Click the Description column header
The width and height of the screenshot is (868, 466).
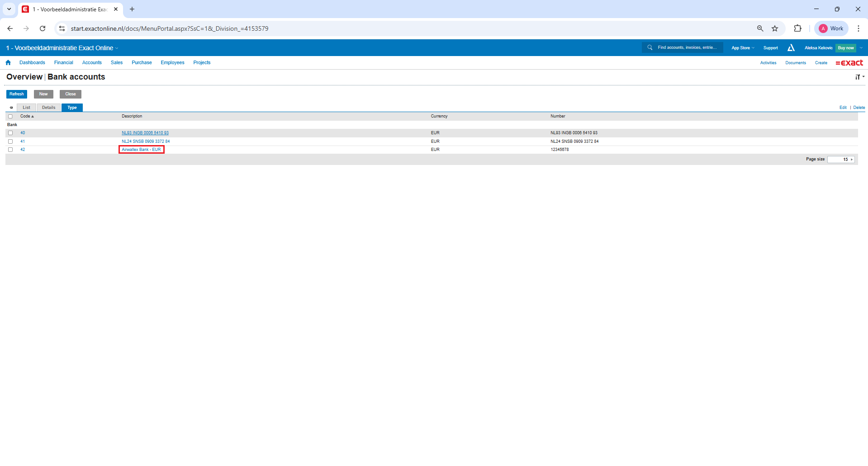pyautogui.click(x=132, y=116)
